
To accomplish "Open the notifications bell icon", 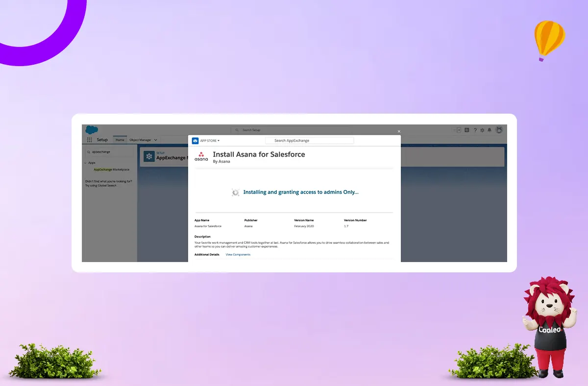I will click(490, 130).
